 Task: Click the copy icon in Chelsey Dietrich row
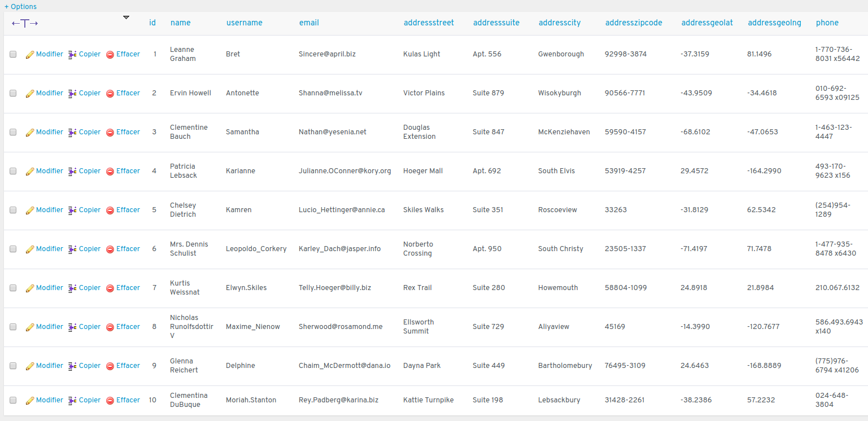72,211
